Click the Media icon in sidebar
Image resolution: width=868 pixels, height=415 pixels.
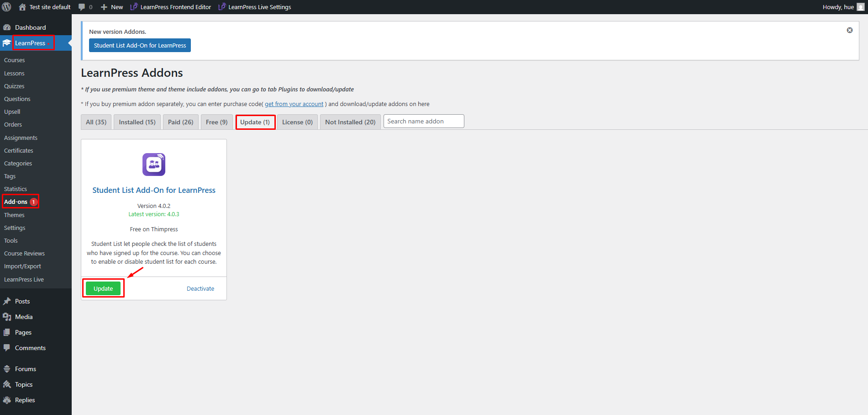coord(7,317)
